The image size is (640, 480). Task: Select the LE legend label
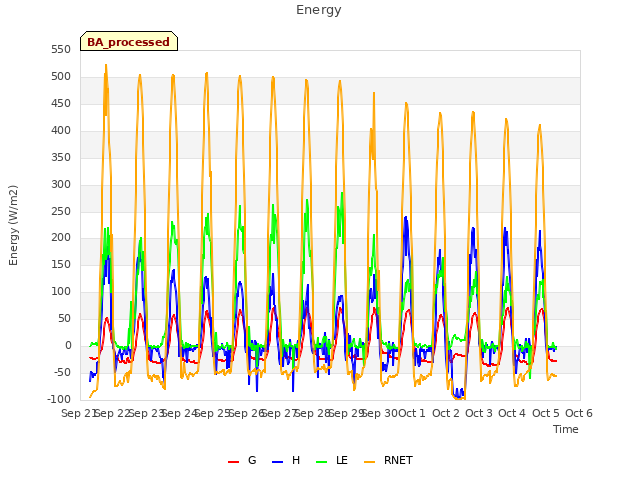tap(342, 460)
